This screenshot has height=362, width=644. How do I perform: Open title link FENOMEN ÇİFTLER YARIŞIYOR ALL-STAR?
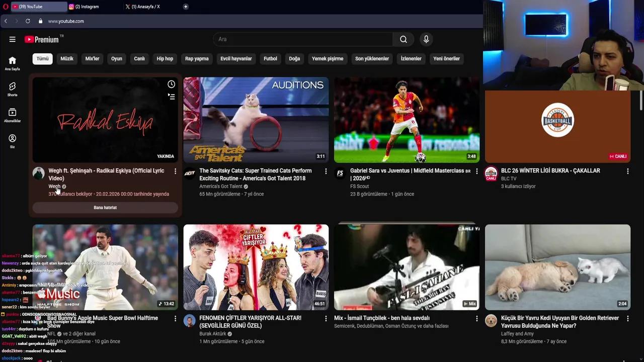250,322
